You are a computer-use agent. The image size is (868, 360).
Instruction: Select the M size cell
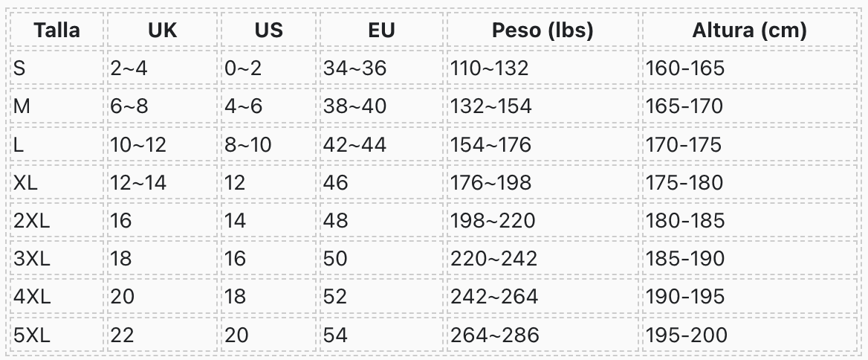57,106
